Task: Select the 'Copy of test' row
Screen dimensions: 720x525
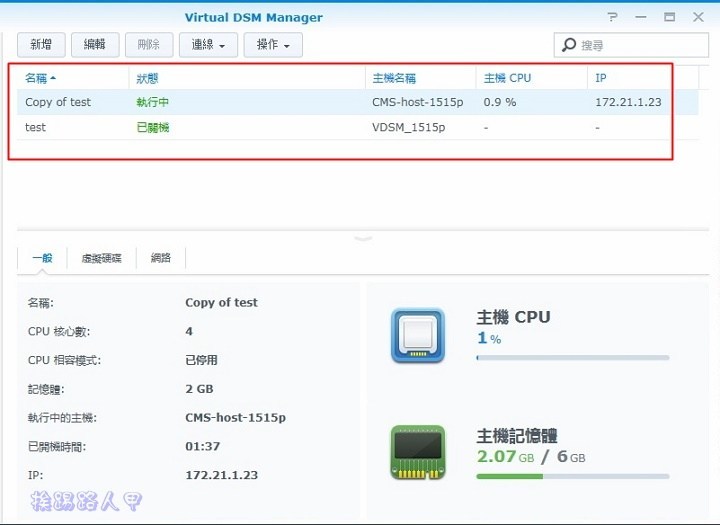Action: [358, 102]
